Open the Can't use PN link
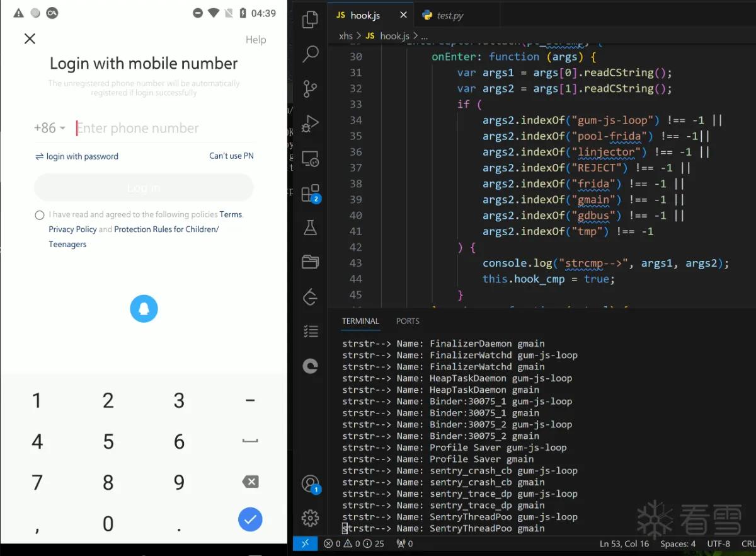This screenshot has height=556, width=756. pos(231,156)
